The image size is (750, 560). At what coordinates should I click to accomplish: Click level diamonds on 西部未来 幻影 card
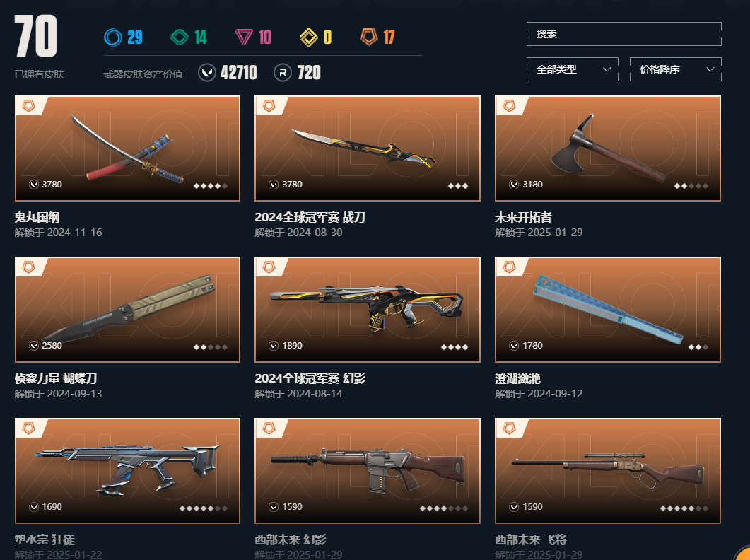coord(444,508)
